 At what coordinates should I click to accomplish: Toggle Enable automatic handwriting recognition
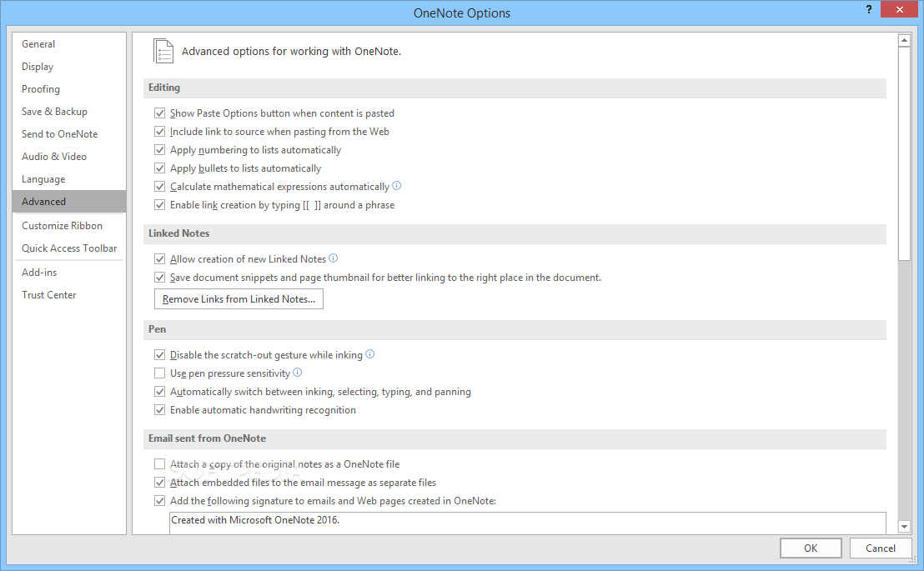coord(159,410)
